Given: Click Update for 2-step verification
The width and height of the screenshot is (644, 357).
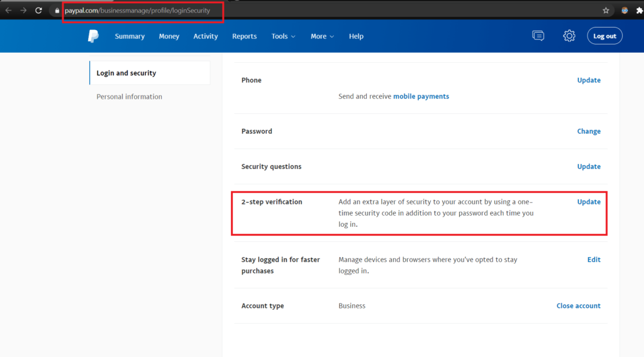Looking at the screenshot, I should click(x=589, y=202).
